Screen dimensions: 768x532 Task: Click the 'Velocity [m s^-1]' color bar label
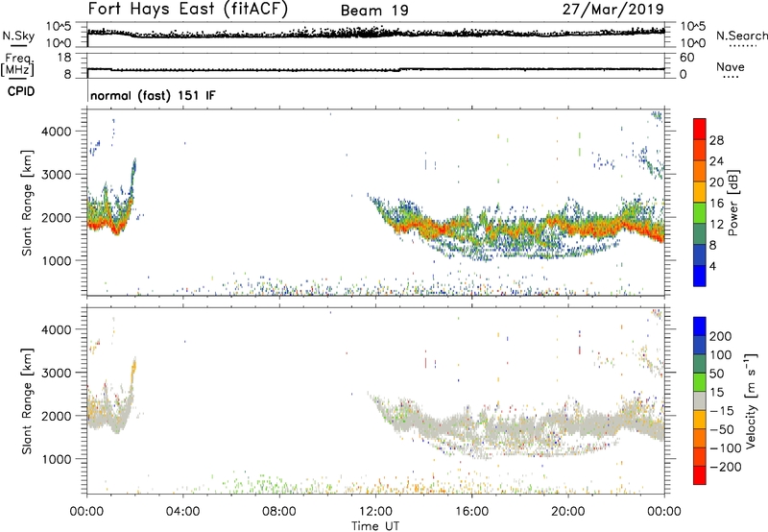[750, 400]
